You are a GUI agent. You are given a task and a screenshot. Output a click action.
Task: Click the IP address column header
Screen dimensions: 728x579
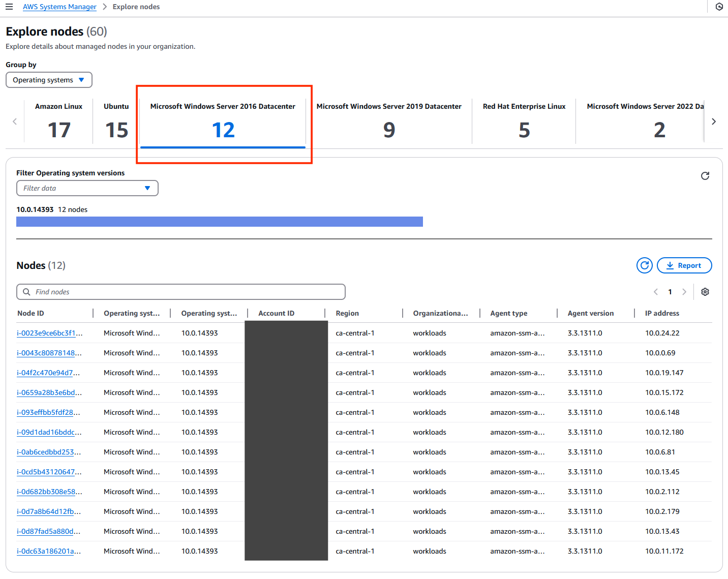(662, 313)
